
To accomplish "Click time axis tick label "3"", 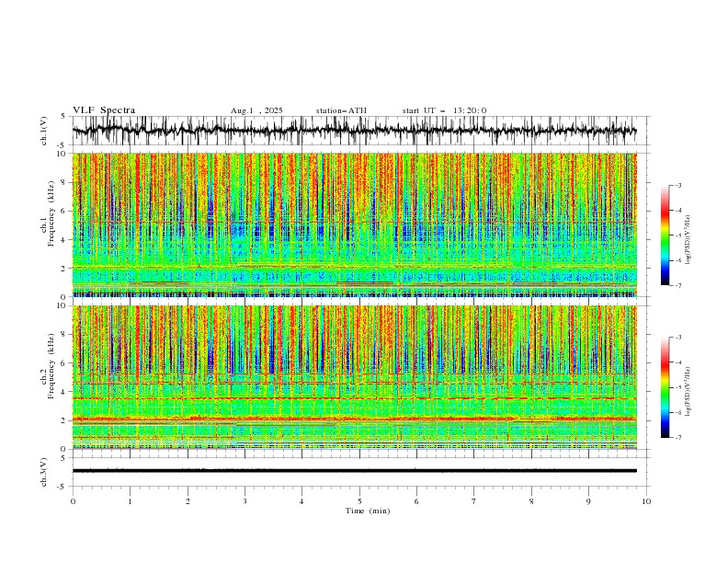I will pos(245,501).
